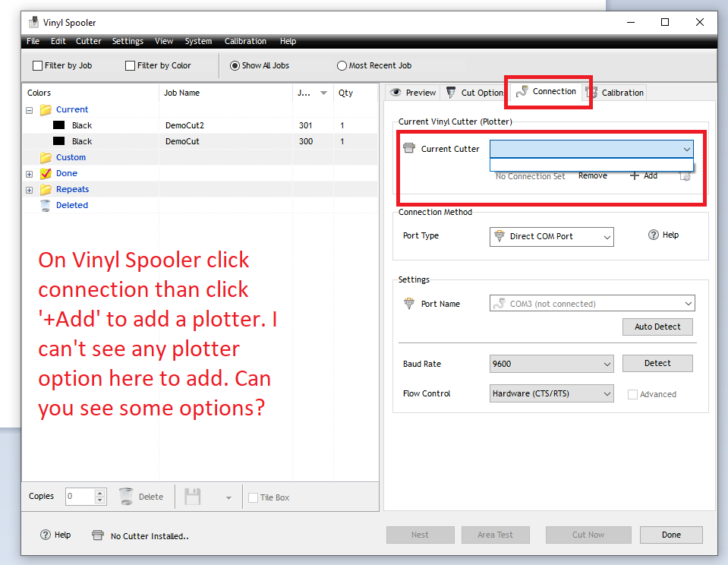This screenshot has height=565, width=728.
Task: Open the Flow Control dropdown
Action: (552, 393)
